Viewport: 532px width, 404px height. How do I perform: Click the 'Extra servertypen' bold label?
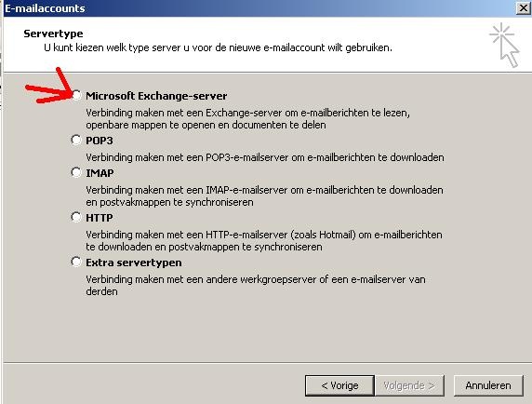click(x=134, y=263)
